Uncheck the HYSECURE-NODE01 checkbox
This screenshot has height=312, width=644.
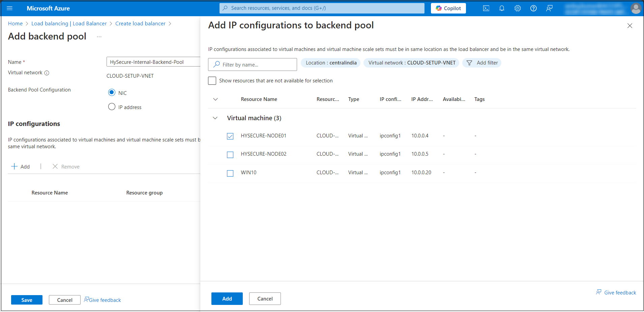coord(230,136)
